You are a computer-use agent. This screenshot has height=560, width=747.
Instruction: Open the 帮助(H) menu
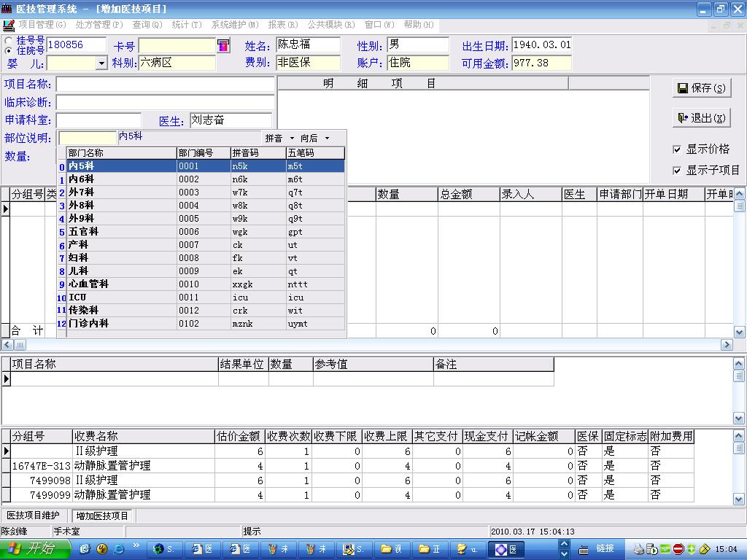pyautogui.click(x=418, y=25)
